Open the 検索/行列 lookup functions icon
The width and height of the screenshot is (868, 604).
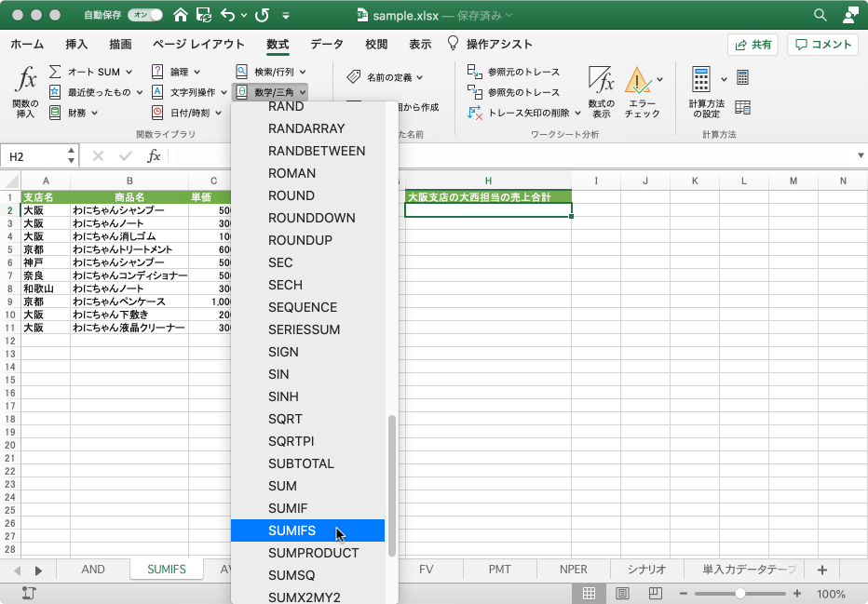[241, 72]
